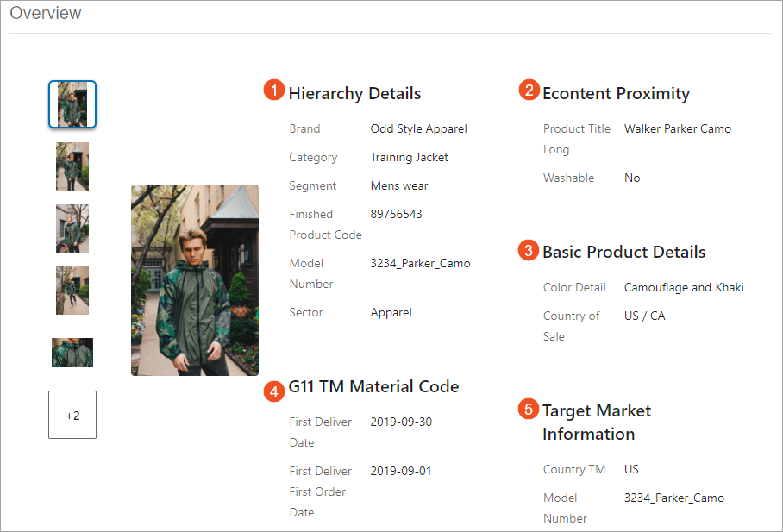Select the third jacket thumbnail
783x532 pixels.
click(72, 228)
